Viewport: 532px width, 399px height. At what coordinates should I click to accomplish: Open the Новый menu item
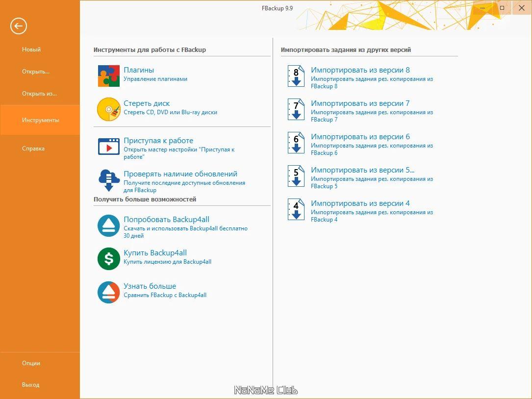coord(31,50)
